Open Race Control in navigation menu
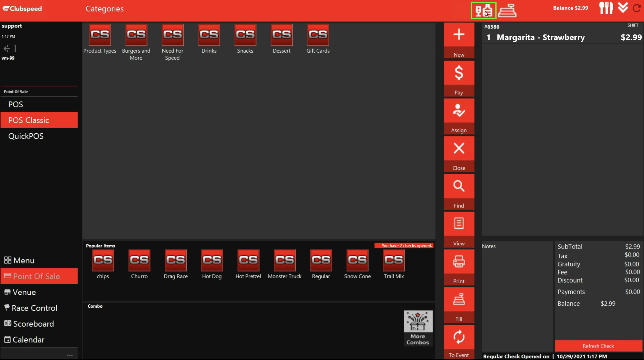The image size is (644, 360). (x=34, y=308)
